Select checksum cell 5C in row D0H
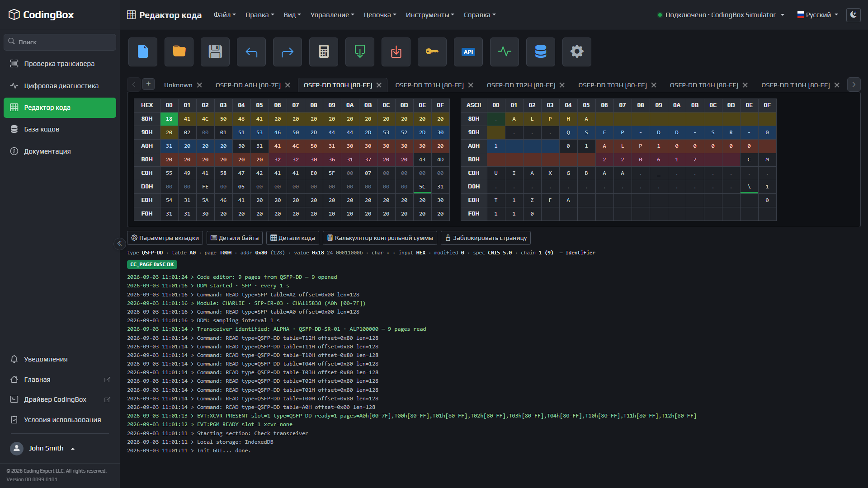 (422, 187)
